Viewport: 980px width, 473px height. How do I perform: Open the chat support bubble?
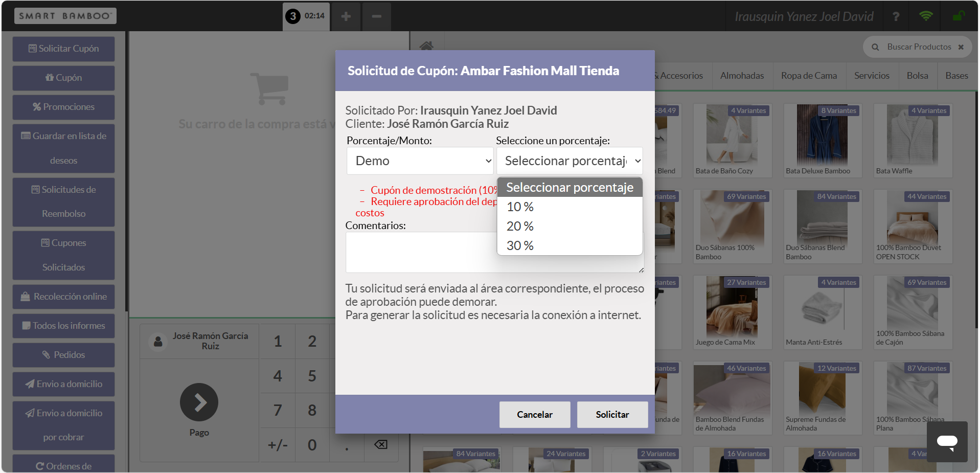pyautogui.click(x=947, y=442)
